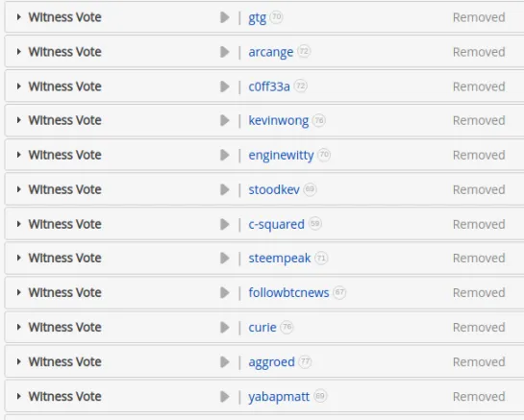Click the gray arrow icon beside kevinwong
The image size is (524, 420).
coord(225,120)
